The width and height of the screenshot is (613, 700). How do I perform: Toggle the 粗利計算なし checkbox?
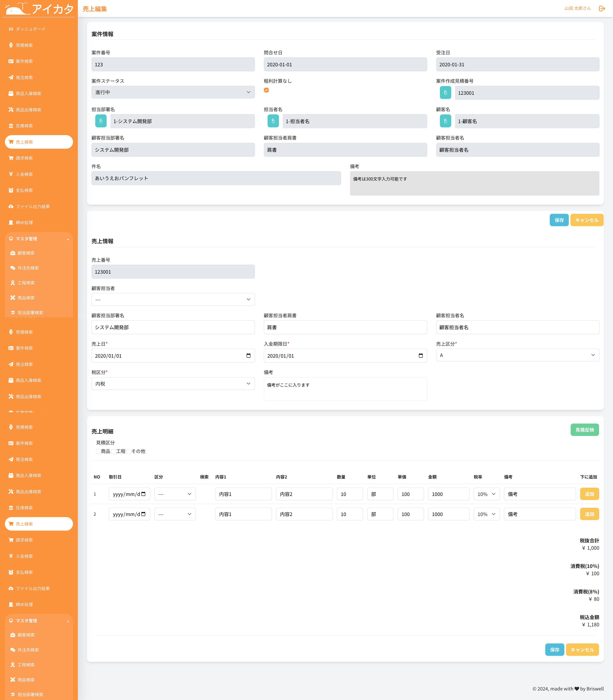point(266,90)
